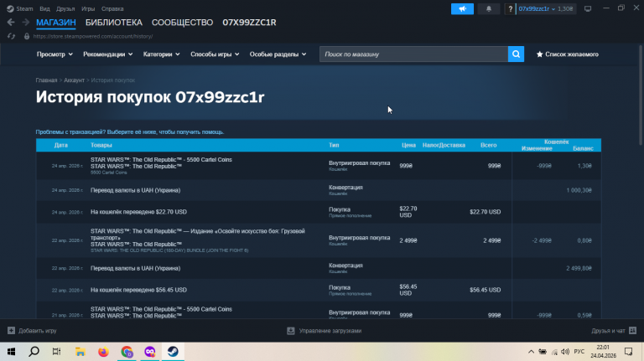The height and width of the screenshot is (361, 644).
Task: Open 22 апр. Перевод валюты в UAH row
Action: point(319,268)
